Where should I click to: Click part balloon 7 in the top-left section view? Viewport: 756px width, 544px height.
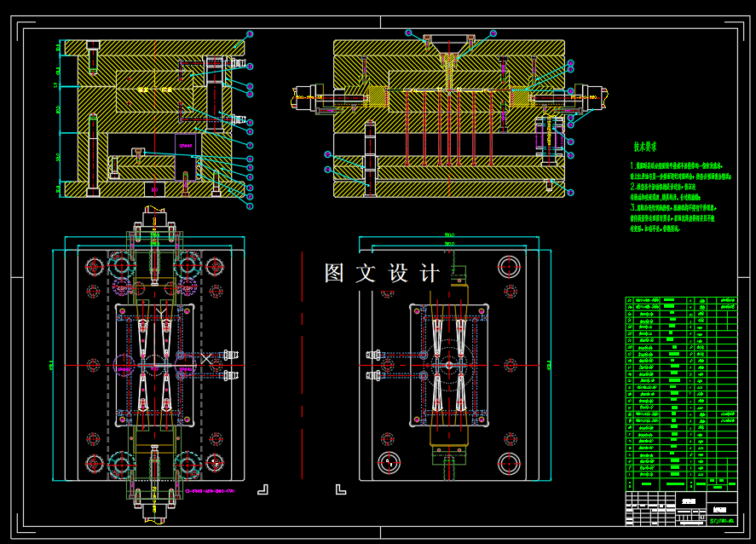(x=250, y=145)
